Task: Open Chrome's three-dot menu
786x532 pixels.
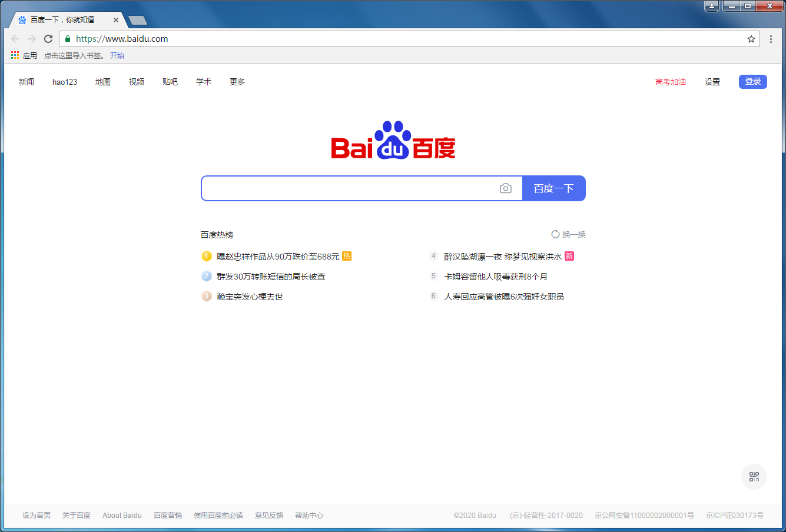Action: tap(771, 39)
